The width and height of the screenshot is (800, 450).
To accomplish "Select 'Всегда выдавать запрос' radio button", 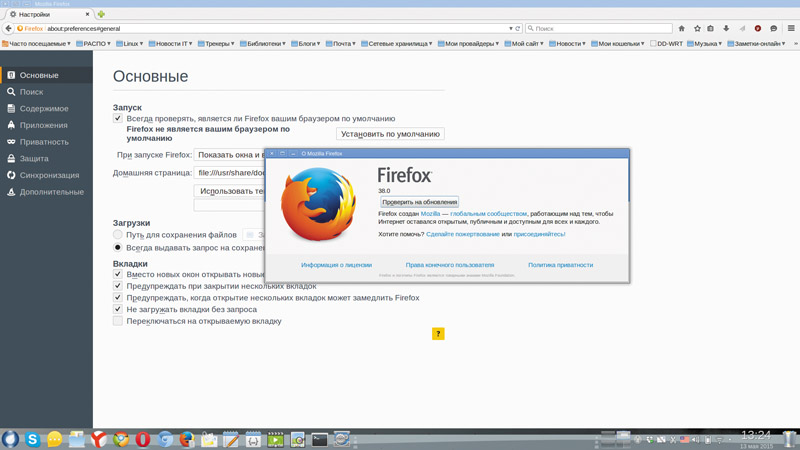I will click(x=117, y=247).
